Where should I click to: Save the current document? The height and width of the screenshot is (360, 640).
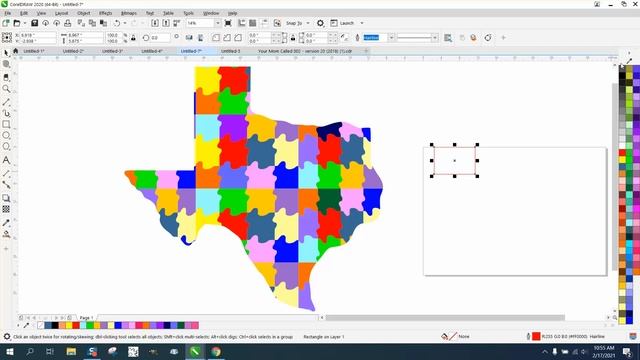(35, 23)
